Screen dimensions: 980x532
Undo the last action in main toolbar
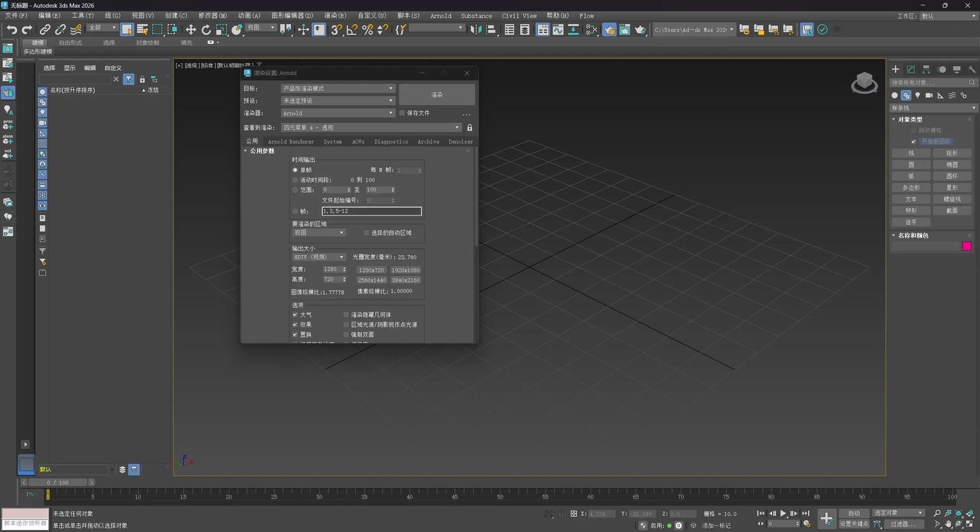[x=11, y=29]
